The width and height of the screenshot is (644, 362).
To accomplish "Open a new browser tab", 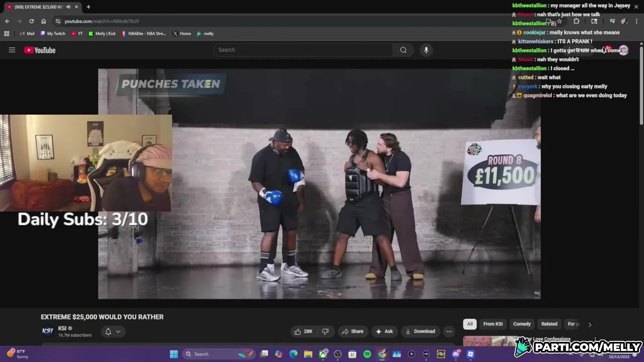I will [x=89, y=7].
